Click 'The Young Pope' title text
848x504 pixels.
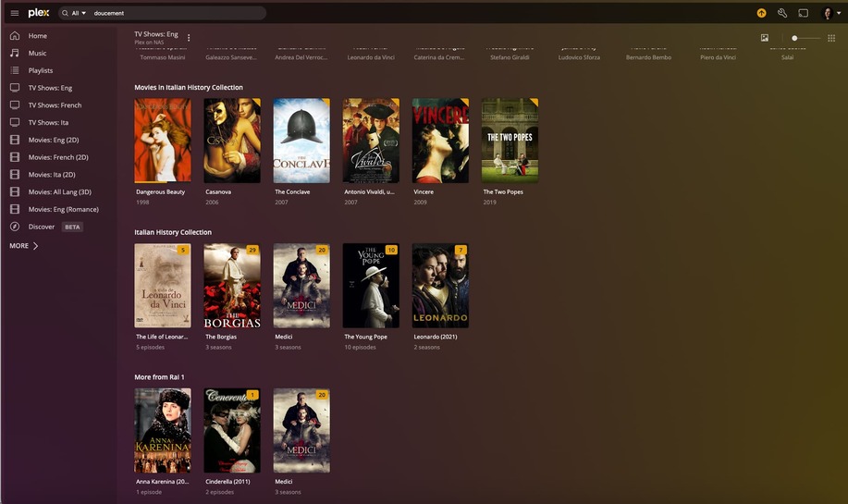pyautogui.click(x=365, y=337)
